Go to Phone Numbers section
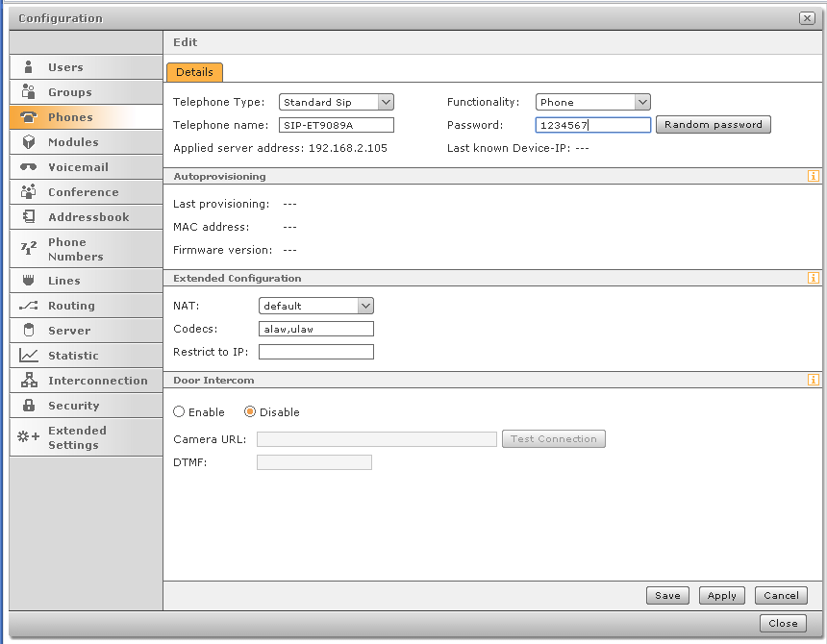 coord(86,249)
